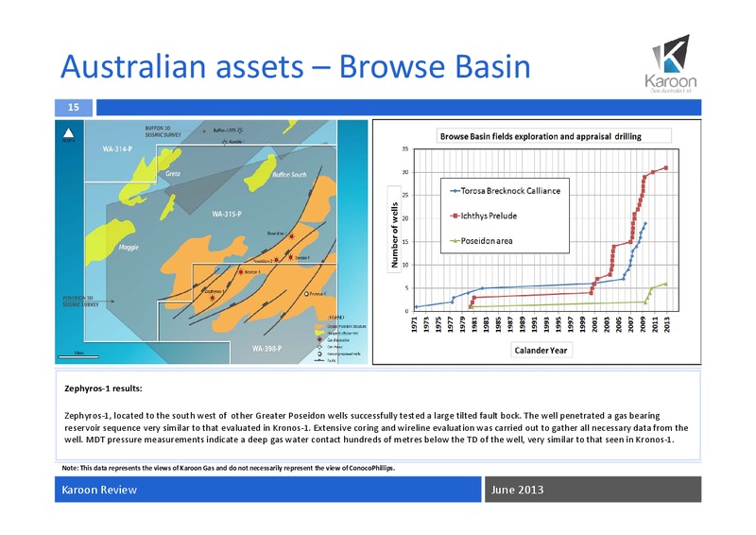Image resolution: width=756 pixels, height=535 pixels.
Task: Click the Proteus-1 proposed well marker
Action: (306, 293)
